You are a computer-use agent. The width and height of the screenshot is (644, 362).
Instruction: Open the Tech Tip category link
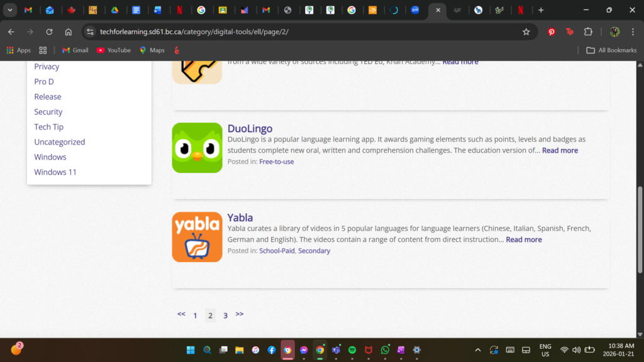click(48, 127)
